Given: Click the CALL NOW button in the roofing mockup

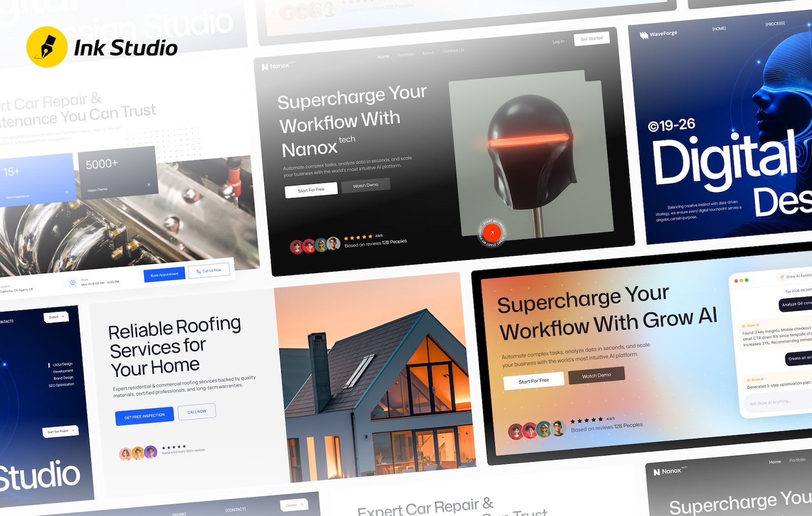Looking at the screenshot, I should [196, 411].
